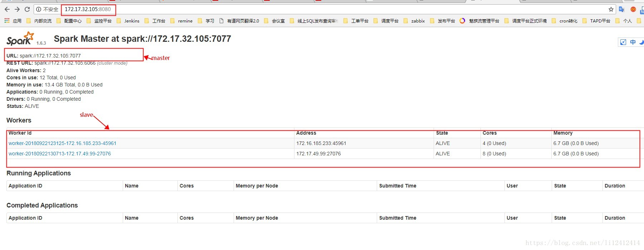Viewport: 644px width, 250px height.
Task: Open the remine bookmark folder
Action: coord(181,21)
